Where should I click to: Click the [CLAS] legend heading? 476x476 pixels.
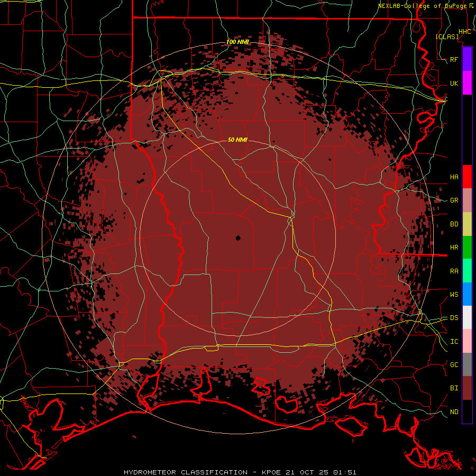447,36
